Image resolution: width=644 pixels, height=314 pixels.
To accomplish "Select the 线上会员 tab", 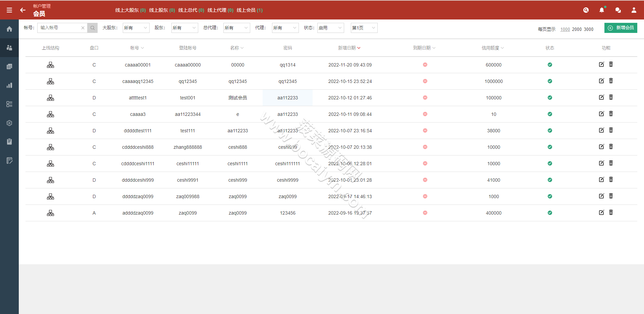I will (250, 10).
